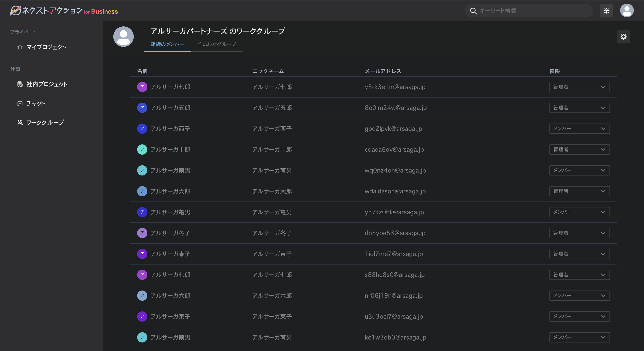
Task: Open role dropdown for 1iol7me7@arsaga.jp
Action: [x=579, y=254]
